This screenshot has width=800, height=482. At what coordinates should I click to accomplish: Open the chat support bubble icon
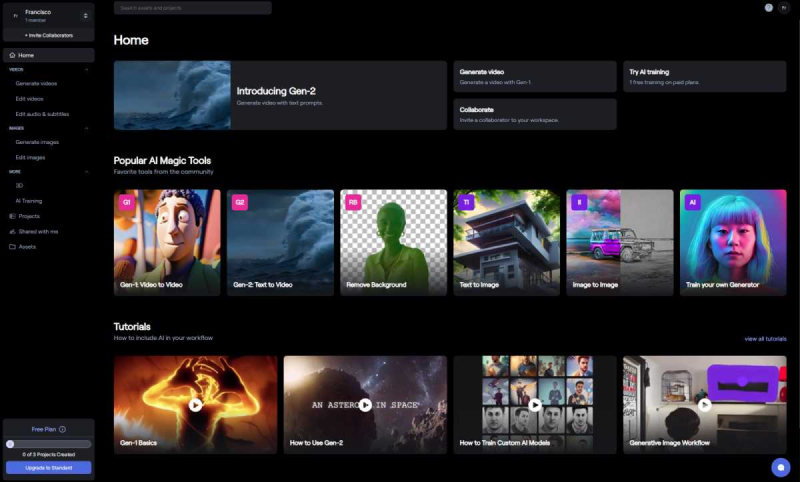[781, 467]
